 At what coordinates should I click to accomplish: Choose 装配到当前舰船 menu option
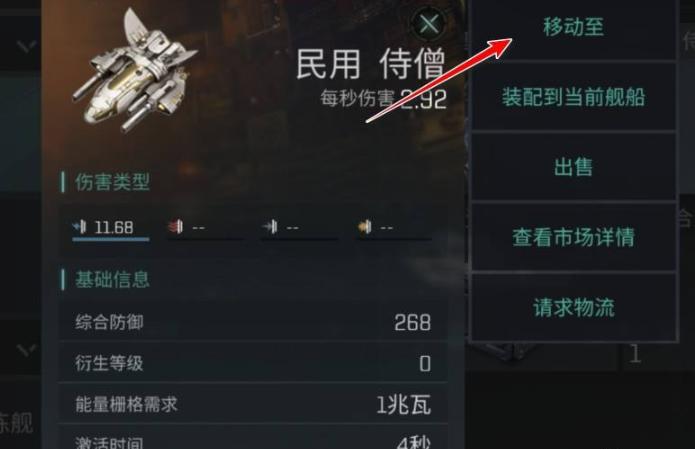[574, 97]
